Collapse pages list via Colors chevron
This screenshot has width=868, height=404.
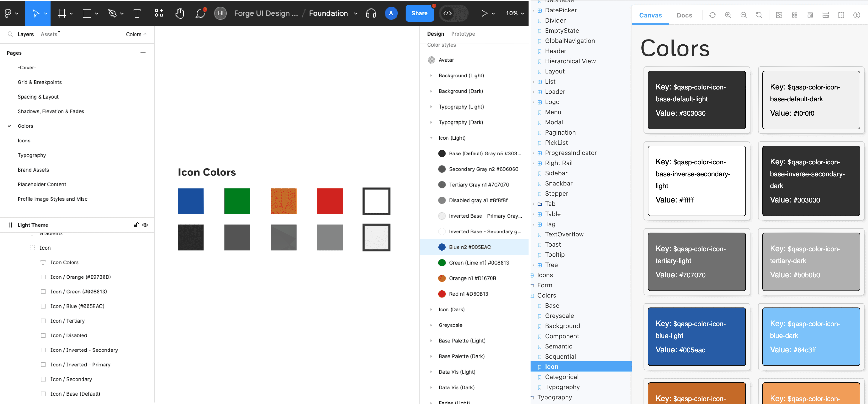[x=145, y=34]
